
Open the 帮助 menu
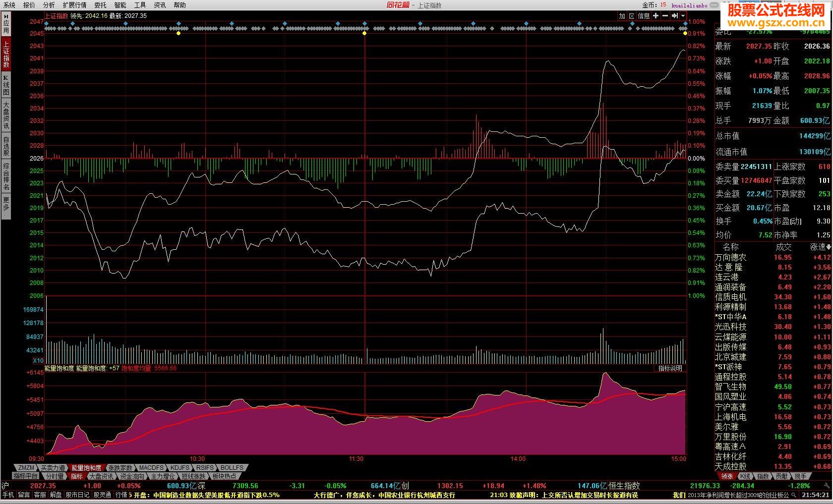180,5
